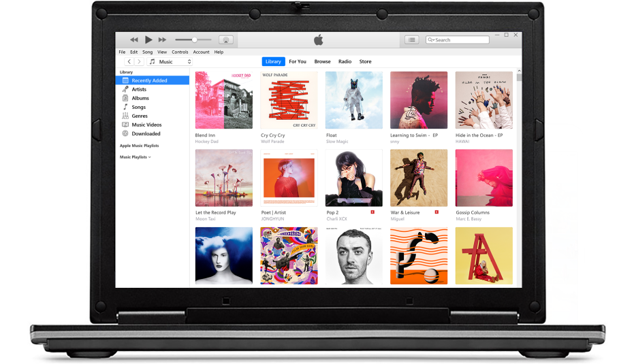Switch to the Library tab
634x364 pixels.
(273, 61)
